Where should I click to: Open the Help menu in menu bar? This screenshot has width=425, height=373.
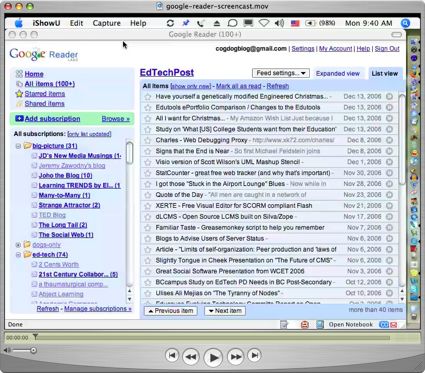(138, 23)
